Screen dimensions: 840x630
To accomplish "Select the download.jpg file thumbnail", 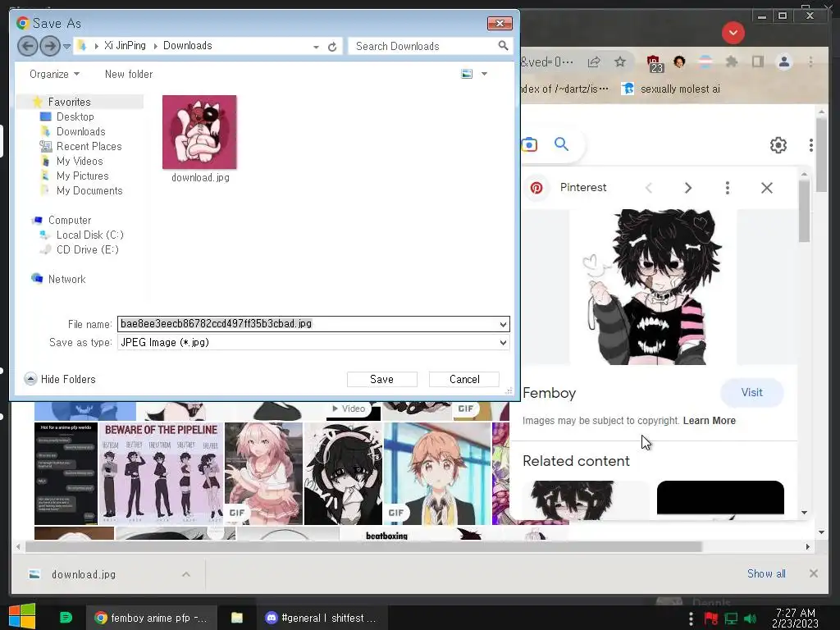I will coord(200,132).
